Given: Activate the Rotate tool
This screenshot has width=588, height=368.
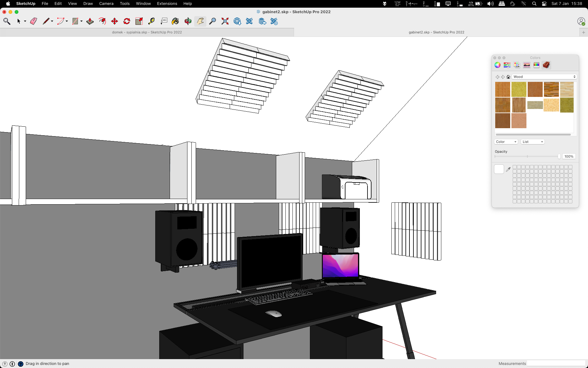Looking at the screenshot, I should pyautogui.click(x=127, y=21).
